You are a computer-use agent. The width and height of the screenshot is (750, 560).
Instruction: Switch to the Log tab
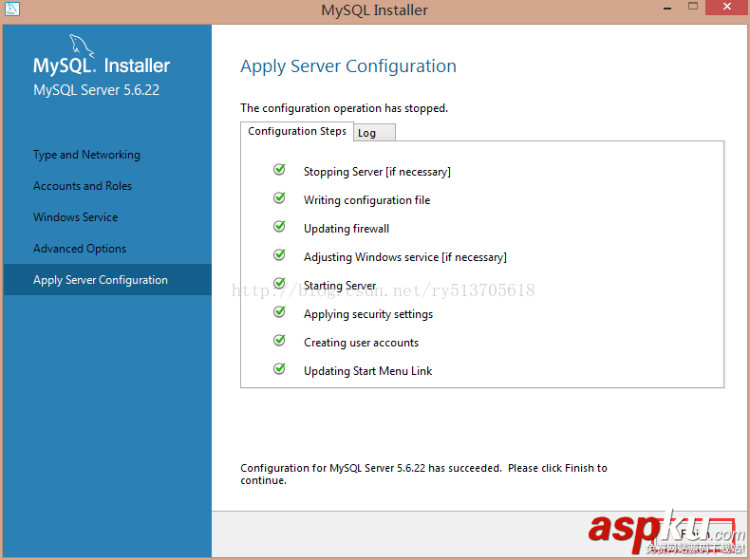373,133
